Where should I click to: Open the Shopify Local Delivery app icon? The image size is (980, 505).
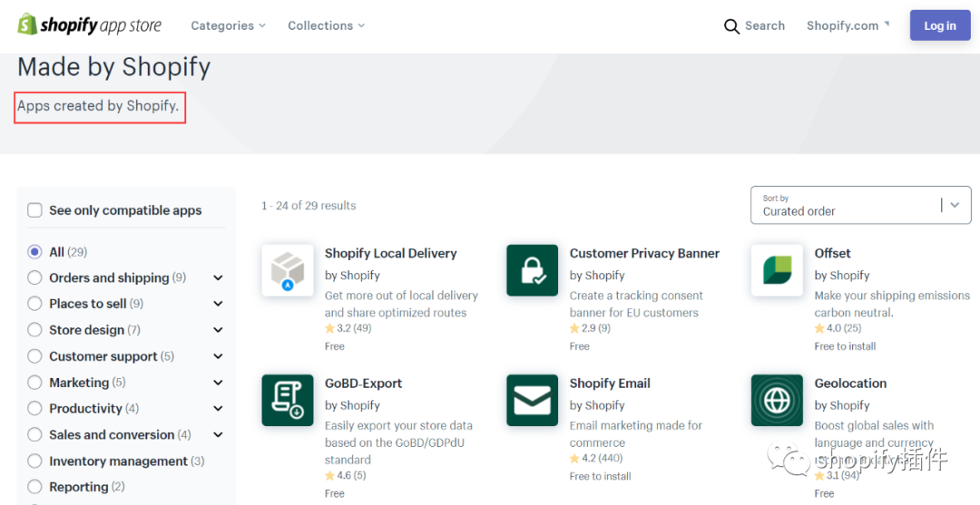pos(288,270)
